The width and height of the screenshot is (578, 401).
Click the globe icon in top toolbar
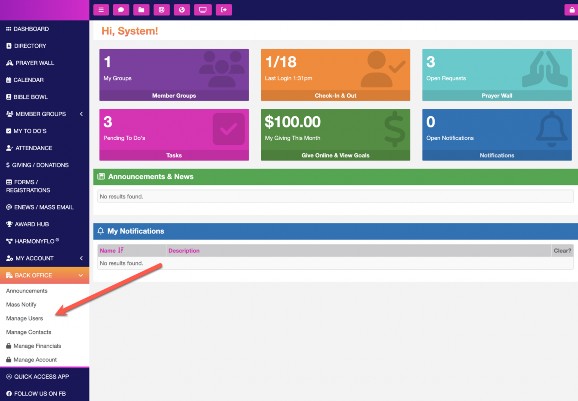[x=182, y=10]
